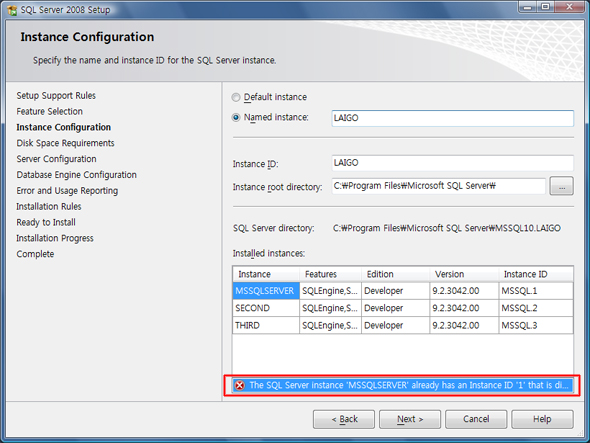This screenshot has height=443, width=590.
Task: Click the Instance root directory field
Action: click(438, 186)
